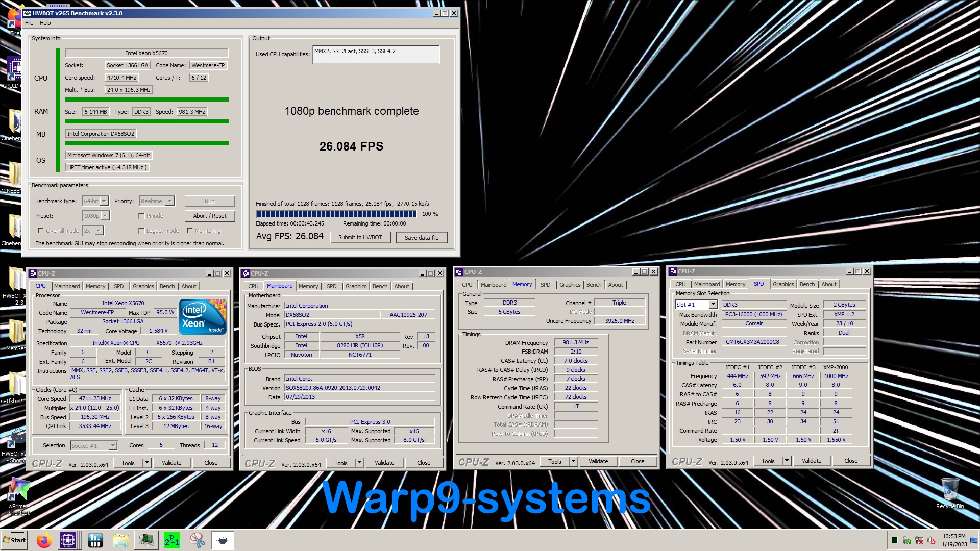Viewport: 980px width, 551px height.
Task: Expand Tools arrow in CPU-Z Memory window
Action: tap(573, 461)
